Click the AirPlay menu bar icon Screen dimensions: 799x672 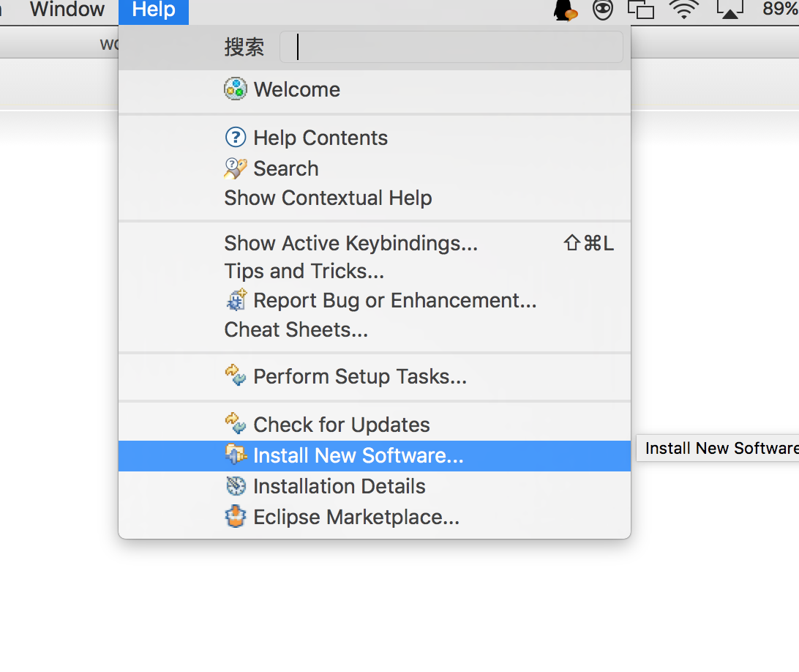tap(729, 10)
